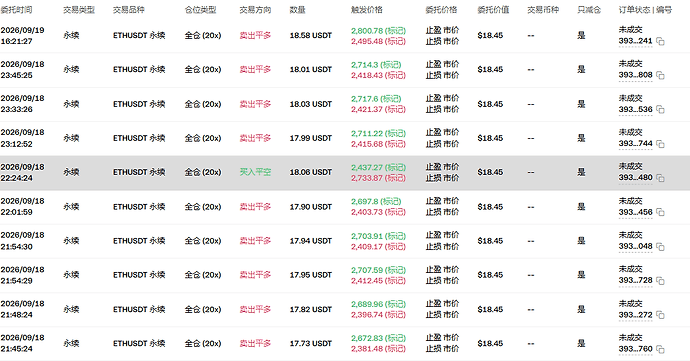Screen dimensions: 690x361
Task: Click the 订单状态 | 编号 column header
Action: [x=645, y=10]
